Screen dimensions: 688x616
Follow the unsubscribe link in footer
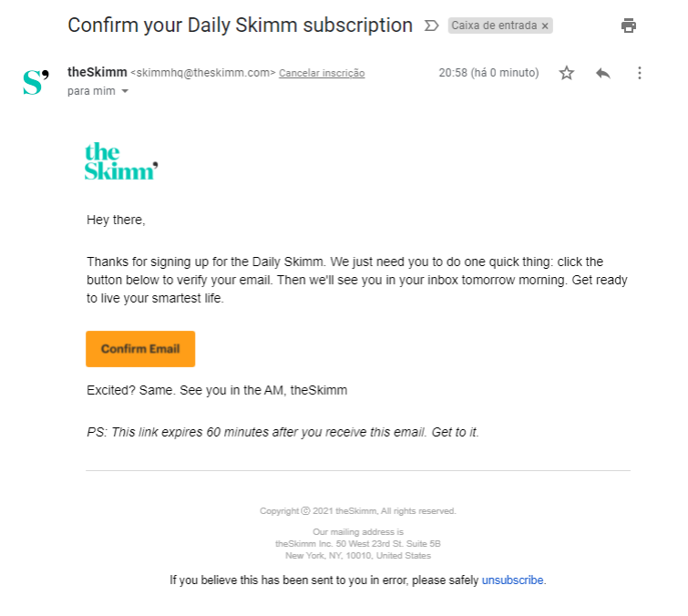pos(512,580)
